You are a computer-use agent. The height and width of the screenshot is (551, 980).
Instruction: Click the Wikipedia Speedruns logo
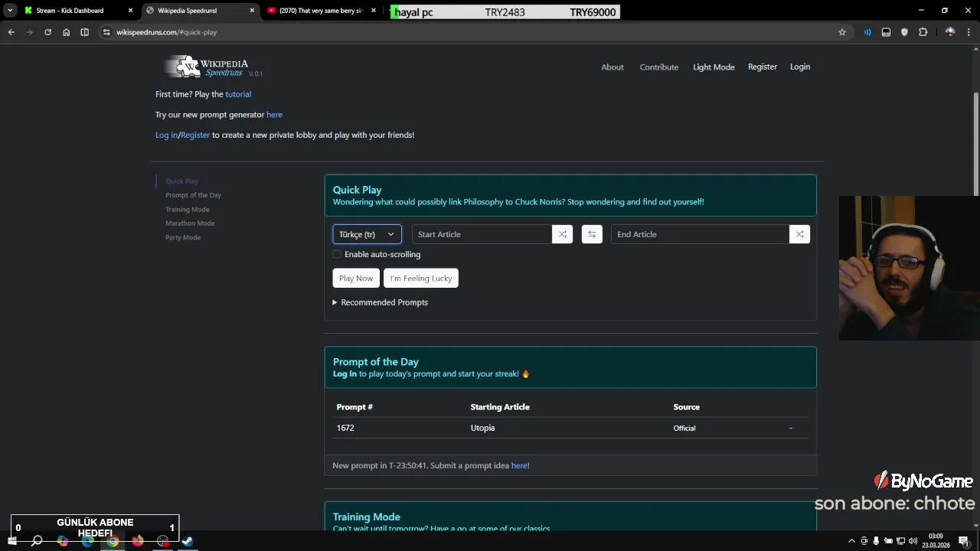213,67
